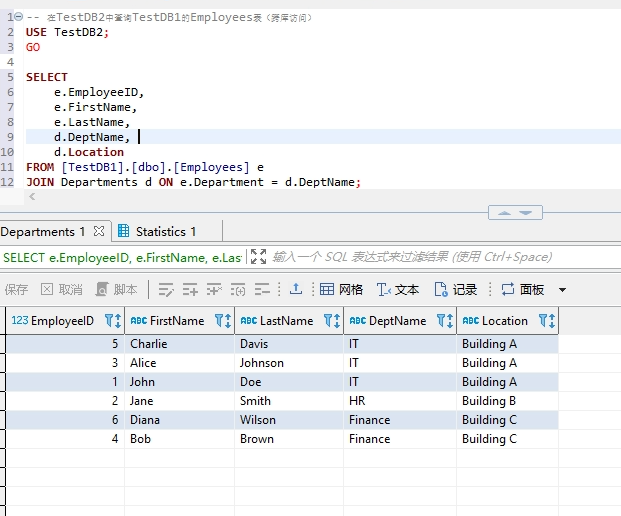Image resolution: width=621 pixels, height=516 pixels.
Task: Select the cell containing Charlie
Action: coord(179,344)
